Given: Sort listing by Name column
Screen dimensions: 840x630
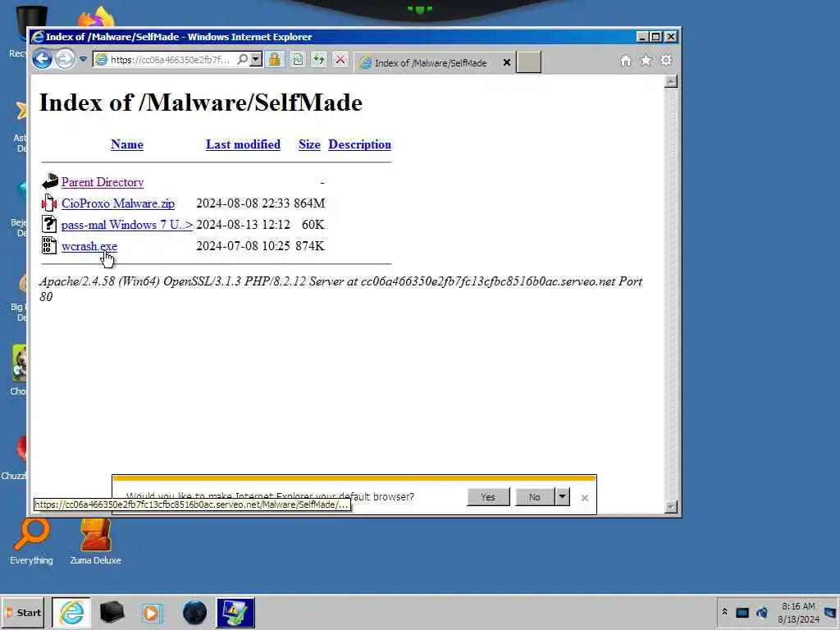Looking at the screenshot, I should 127,144.
